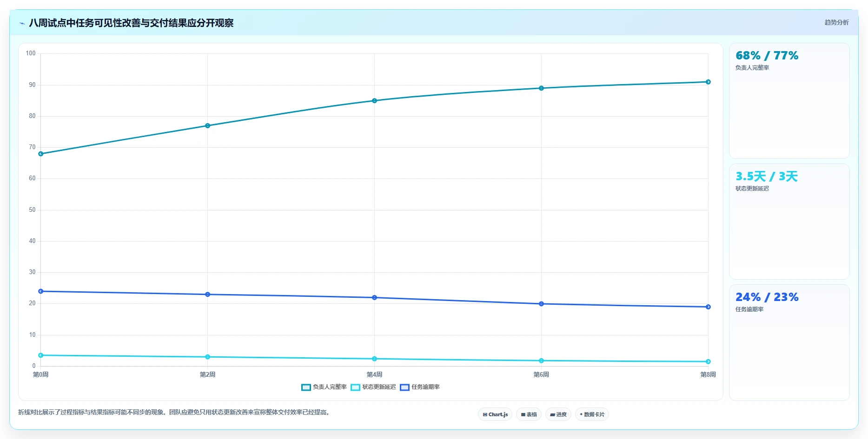Select the 状态更新延迟 data point at 第8周
This screenshot has height=439, width=868.
(x=708, y=362)
